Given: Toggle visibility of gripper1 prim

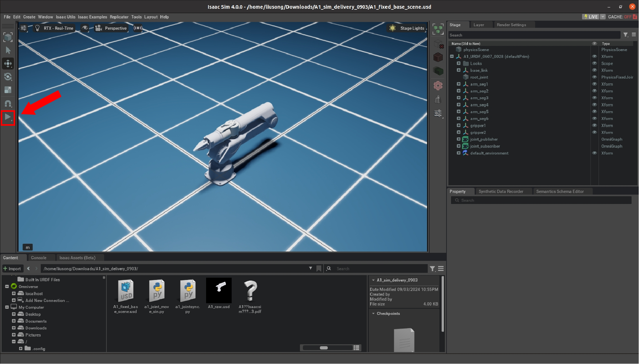Looking at the screenshot, I should coord(594,125).
